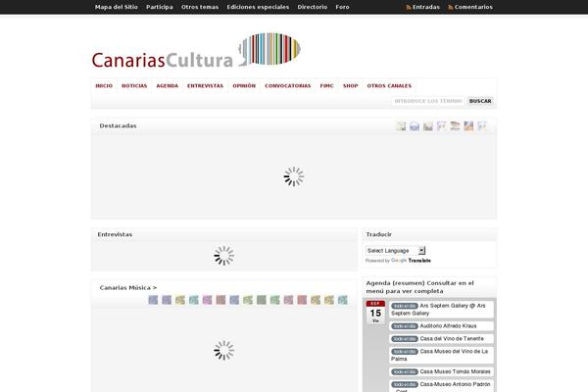Open Mapa del Sitio in top bar
The width and height of the screenshot is (588, 392).
(117, 7)
